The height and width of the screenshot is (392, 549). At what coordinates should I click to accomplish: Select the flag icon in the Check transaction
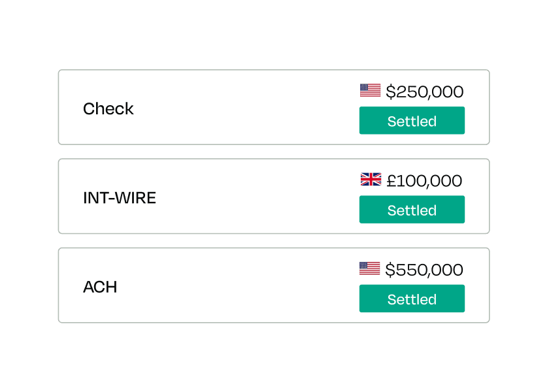(x=369, y=91)
